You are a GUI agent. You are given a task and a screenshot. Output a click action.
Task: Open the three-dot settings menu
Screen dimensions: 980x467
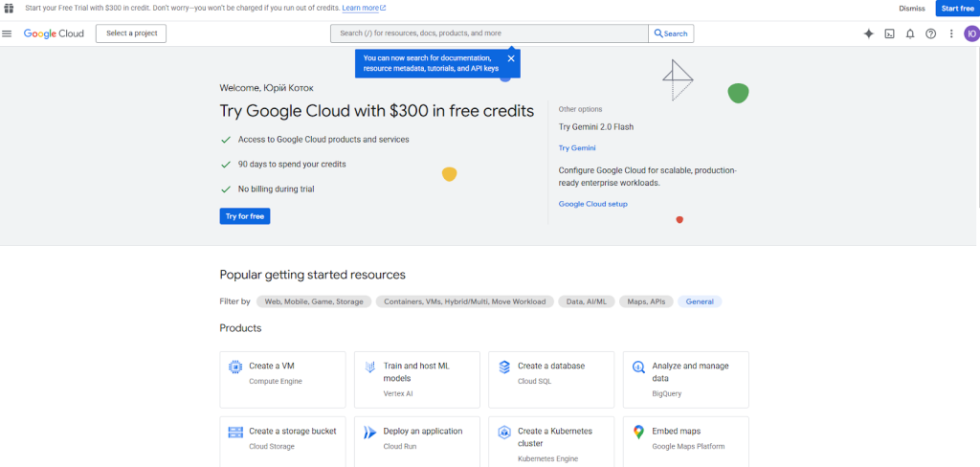951,33
